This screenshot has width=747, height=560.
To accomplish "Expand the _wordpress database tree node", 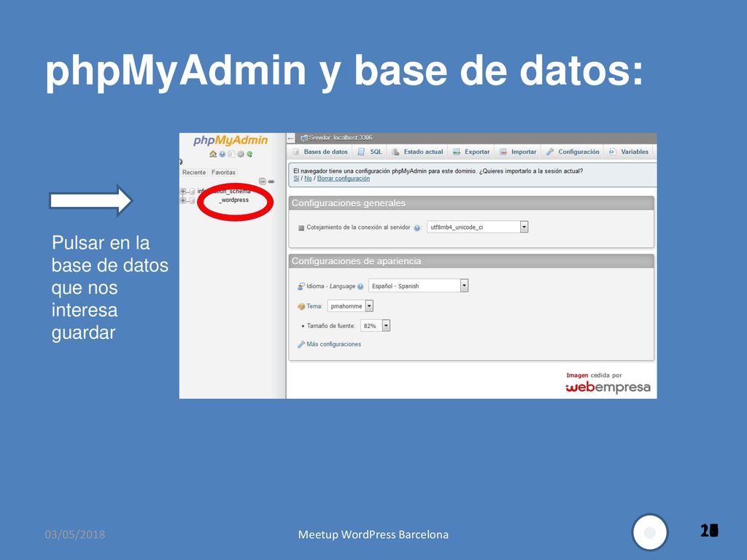I will (183, 201).
